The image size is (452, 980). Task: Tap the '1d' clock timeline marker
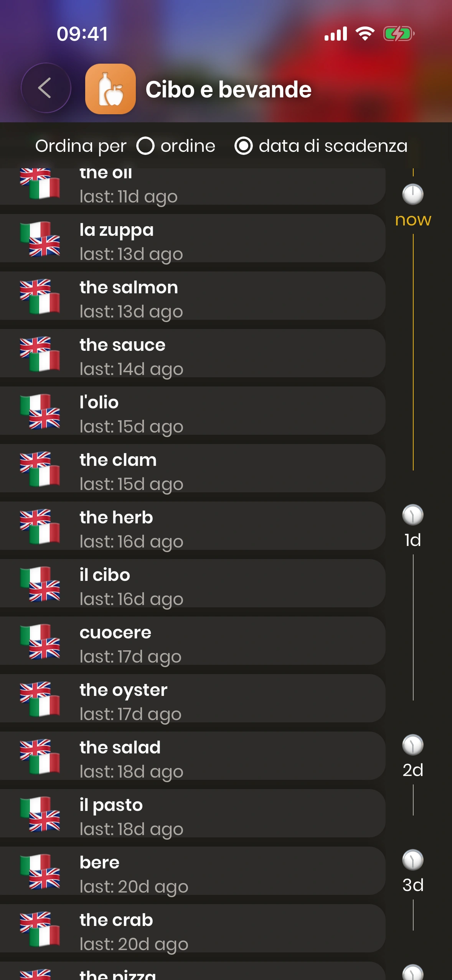[x=413, y=515]
